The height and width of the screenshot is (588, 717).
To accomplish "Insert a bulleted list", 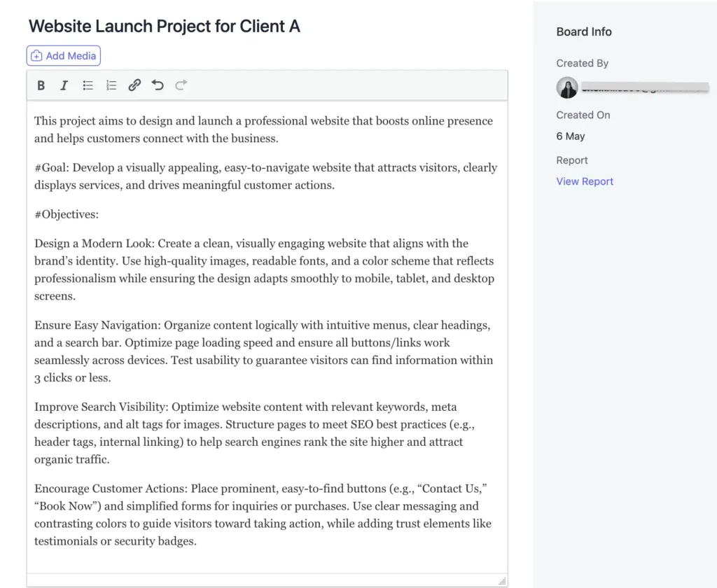I will [x=88, y=85].
